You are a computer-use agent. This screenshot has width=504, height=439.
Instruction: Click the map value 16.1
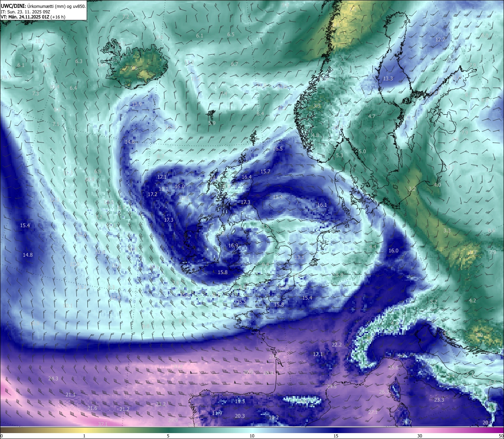pos(322,205)
